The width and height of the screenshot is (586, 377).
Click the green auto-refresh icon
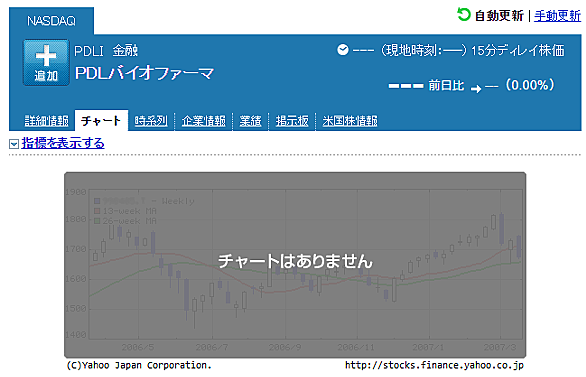click(464, 15)
